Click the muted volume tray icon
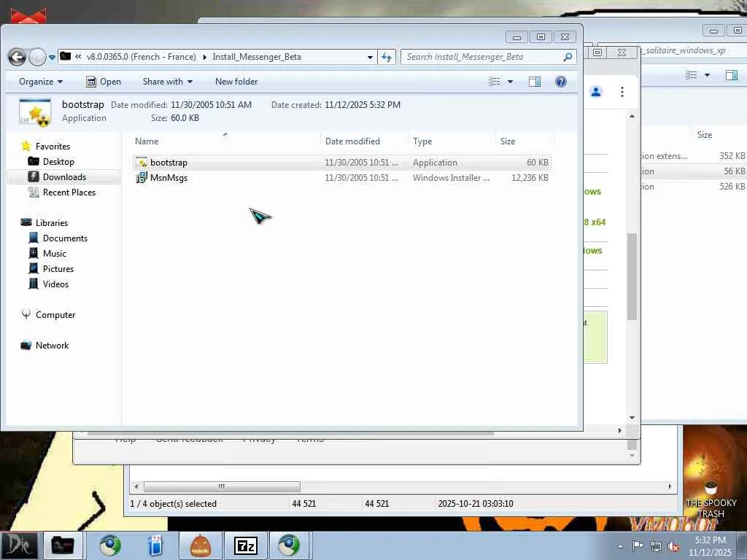The width and height of the screenshot is (747, 560). click(673, 547)
